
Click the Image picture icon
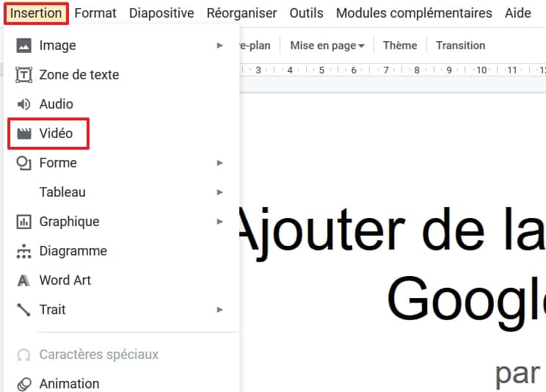coord(23,46)
